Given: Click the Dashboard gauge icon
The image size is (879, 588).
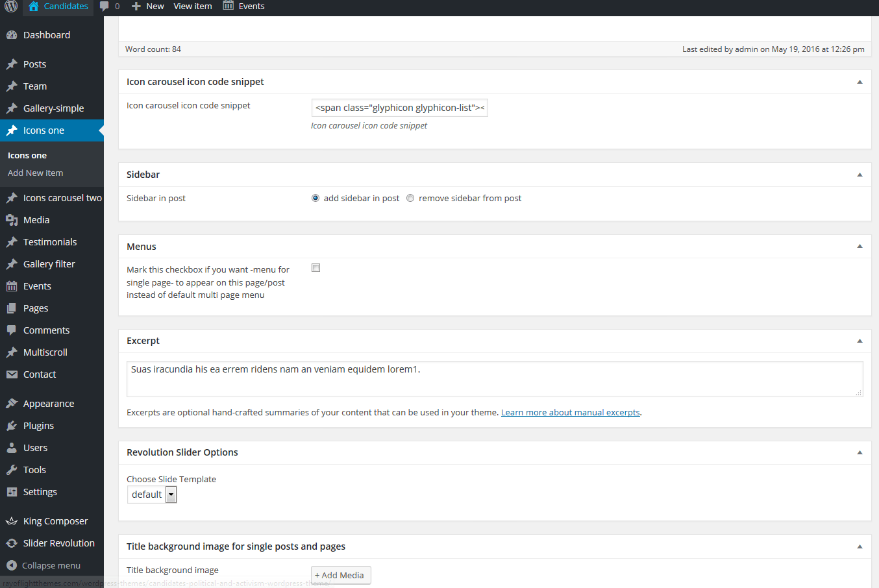Looking at the screenshot, I should tap(12, 35).
